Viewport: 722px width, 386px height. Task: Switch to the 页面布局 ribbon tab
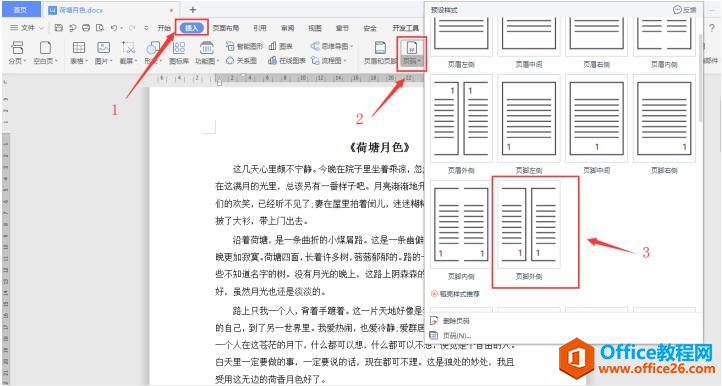[226, 28]
